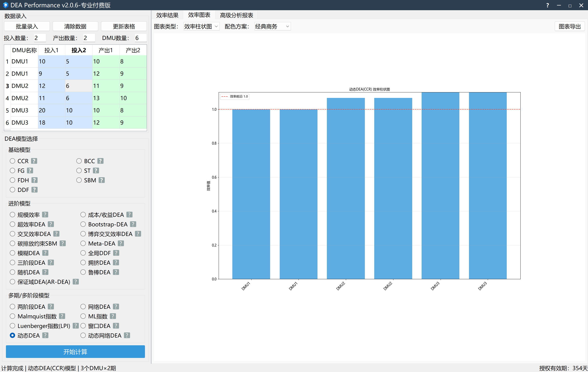Click the ST model question mark icon
The width and height of the screenshot is (588, 372).
pos(96,170)
